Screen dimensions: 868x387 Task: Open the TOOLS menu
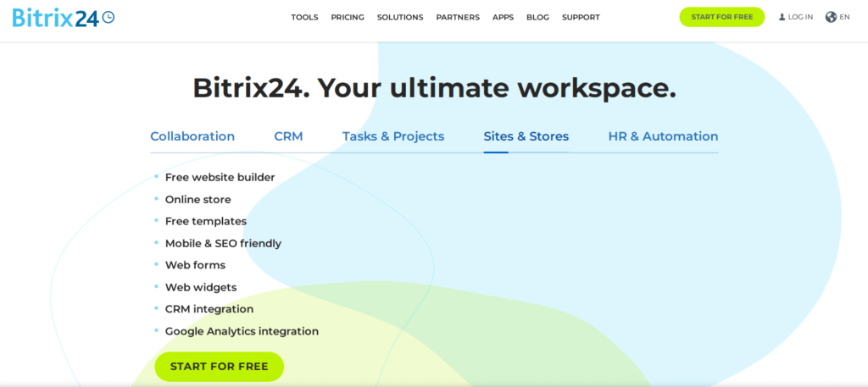click(x=304, y=17)
